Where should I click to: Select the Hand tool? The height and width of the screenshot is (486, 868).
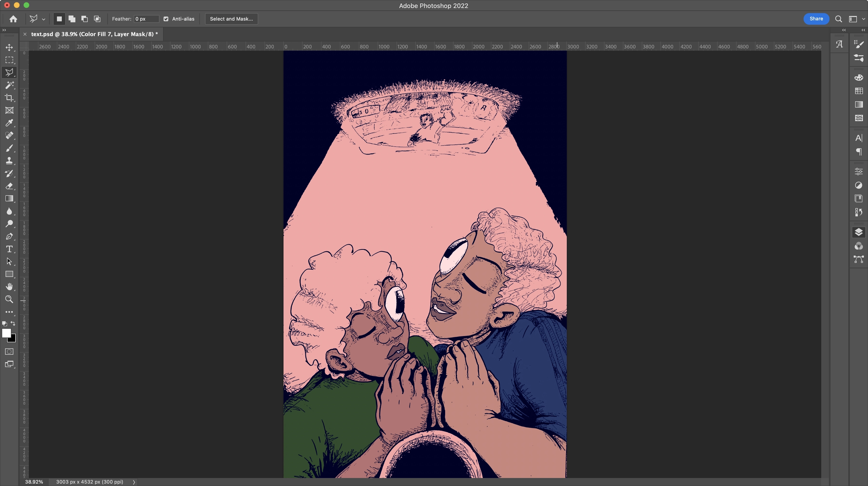(x=9, y=287)
